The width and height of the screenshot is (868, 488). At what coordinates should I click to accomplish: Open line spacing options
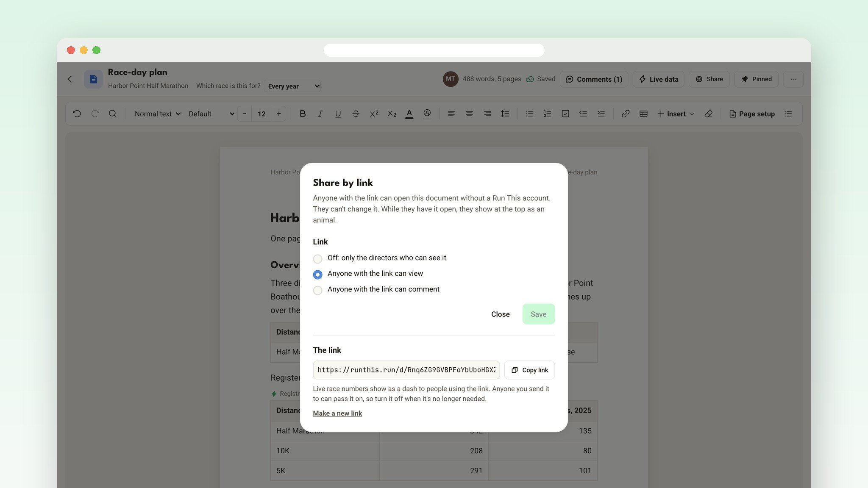click(505, 114)
